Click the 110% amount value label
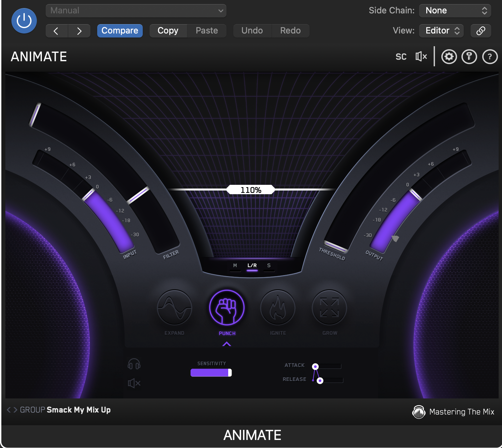Image resolution: width=502 pixels, height=448 pixels. 251,190
